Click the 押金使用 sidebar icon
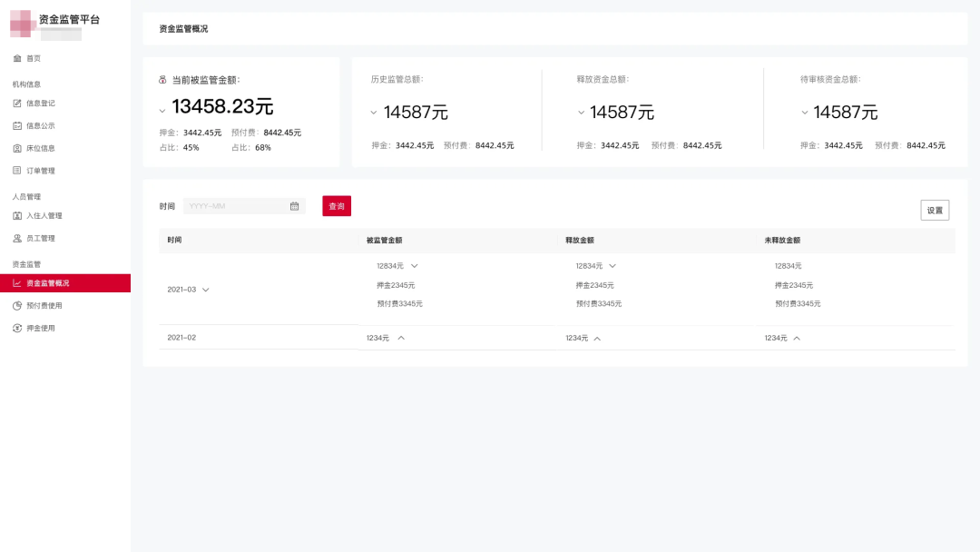This screenshot has width=980, height=552. [17, 329]
